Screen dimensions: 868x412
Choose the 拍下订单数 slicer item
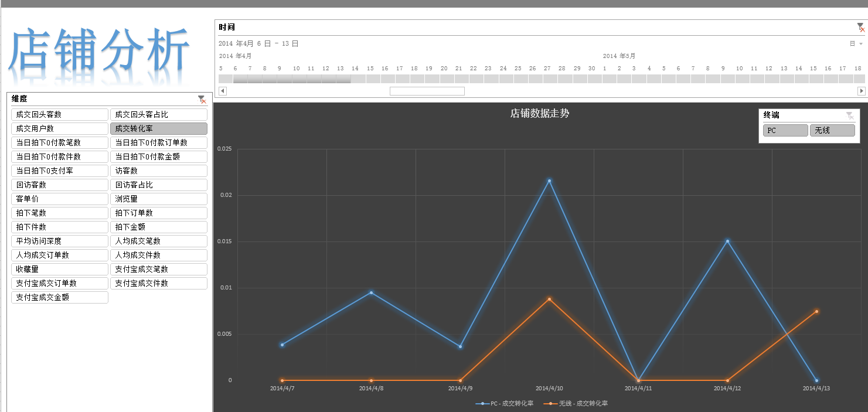pos(159,213)
